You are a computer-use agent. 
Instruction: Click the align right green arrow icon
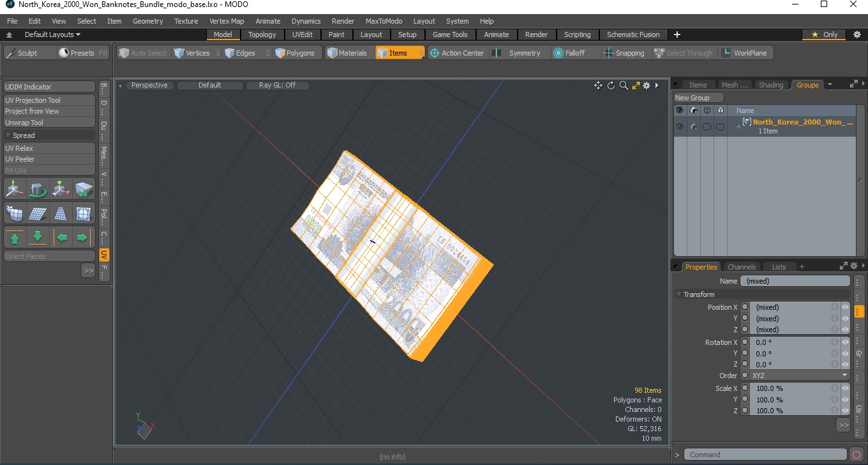point(84,238)
